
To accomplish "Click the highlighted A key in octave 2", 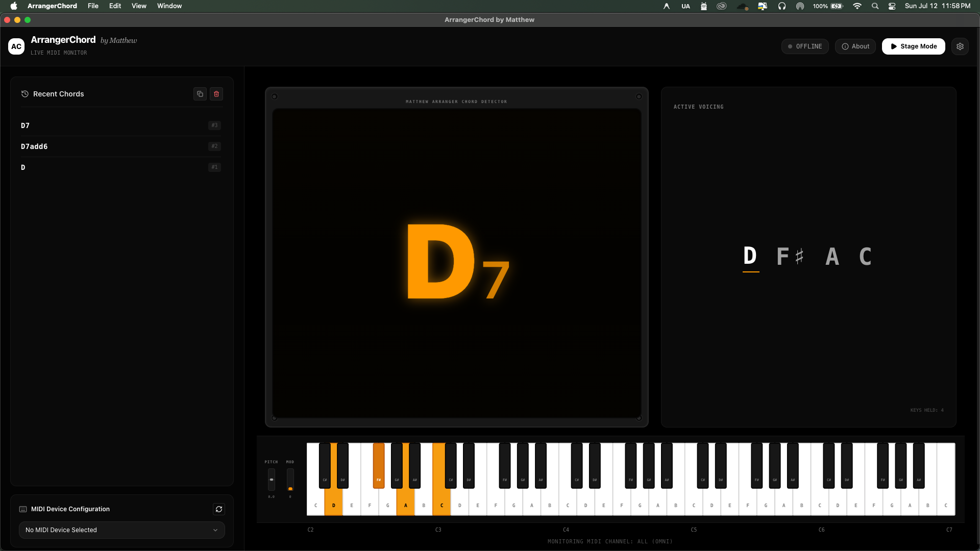I will (406, 503).
